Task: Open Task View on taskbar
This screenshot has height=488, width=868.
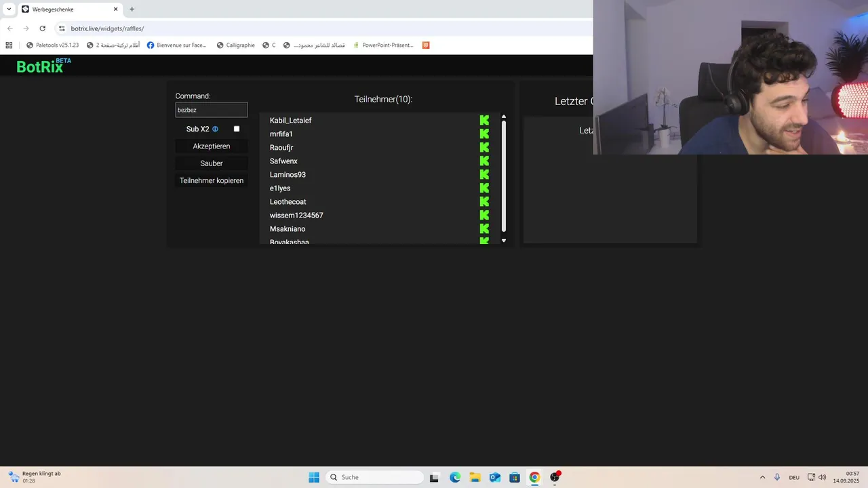Action: pyautogui.click(x=434, y=477)
